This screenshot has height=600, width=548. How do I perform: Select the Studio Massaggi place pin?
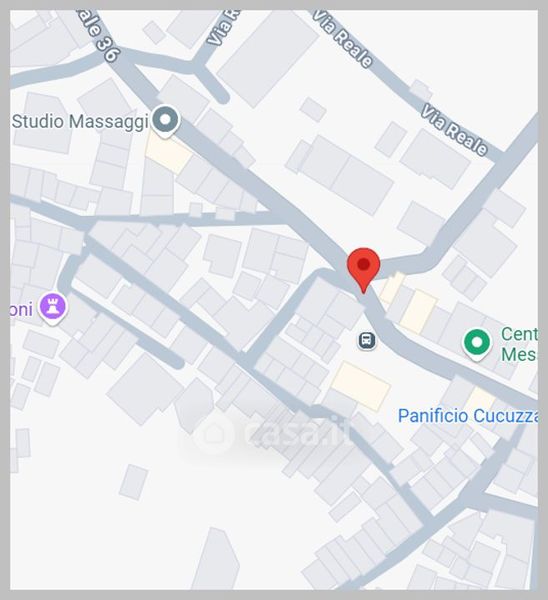165,121
